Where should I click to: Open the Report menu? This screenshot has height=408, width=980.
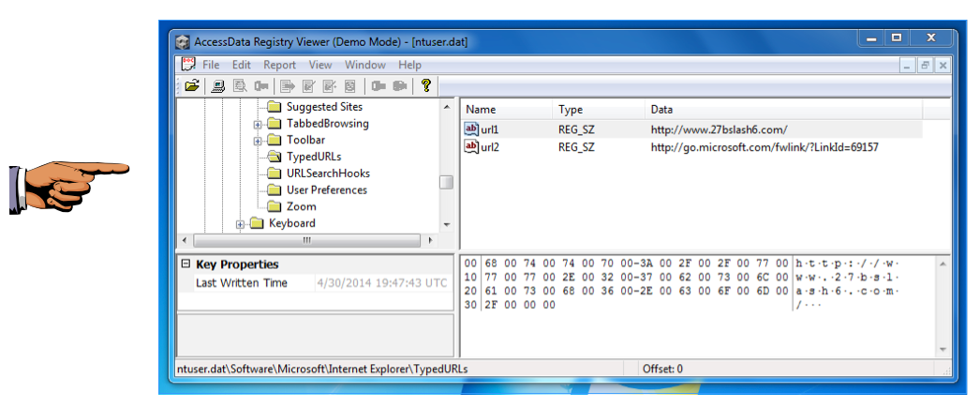(279, 65)
